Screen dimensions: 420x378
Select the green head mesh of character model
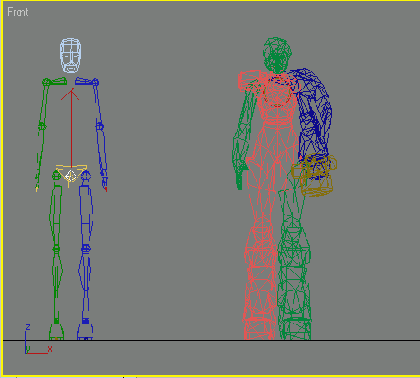277,55
